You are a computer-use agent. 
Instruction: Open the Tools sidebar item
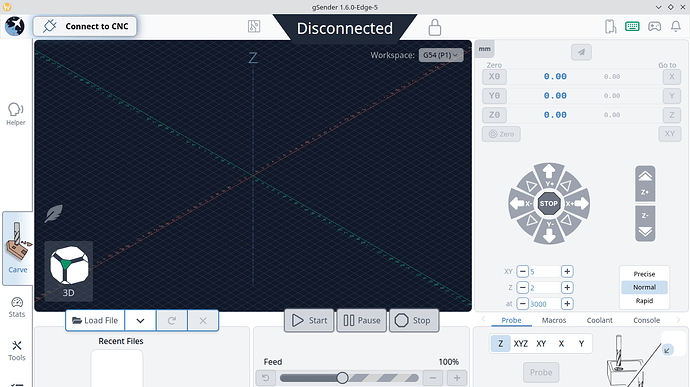click(x=17, y=350)
